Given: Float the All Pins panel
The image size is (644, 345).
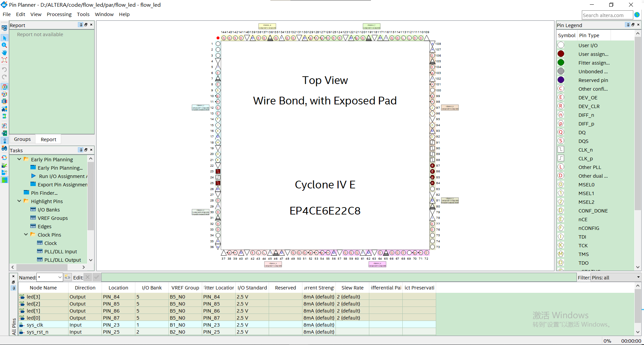Looking at the screenshot, I should point(13,282).
